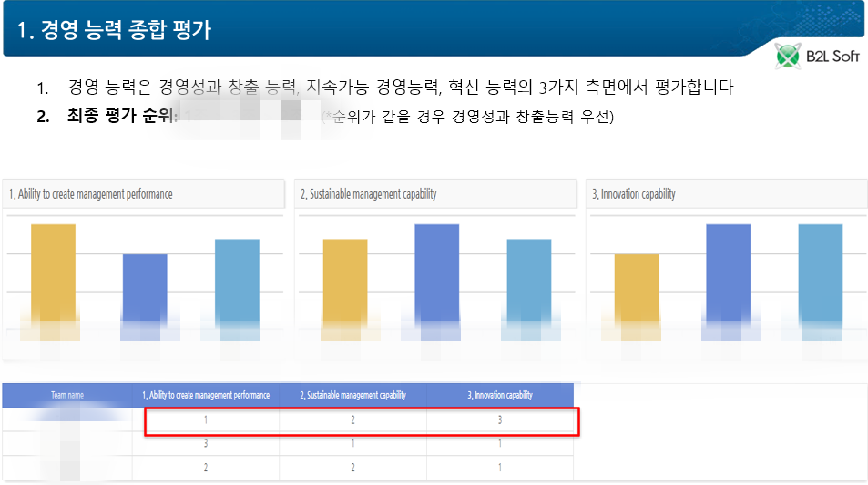Select second-row cell with value 3 in table
Viewport: 868px width, 485px height.
(206, 444)
